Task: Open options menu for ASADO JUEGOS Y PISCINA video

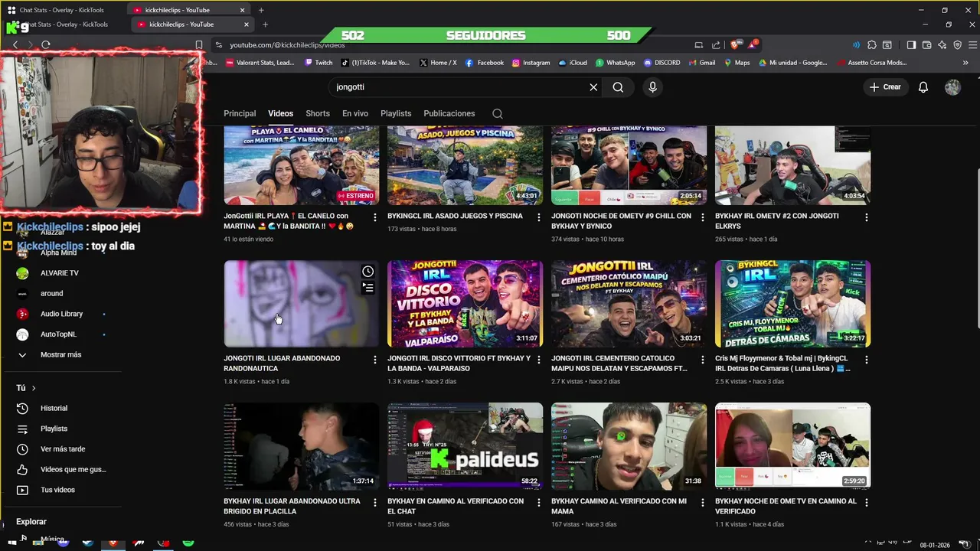Action: point(538,217)
